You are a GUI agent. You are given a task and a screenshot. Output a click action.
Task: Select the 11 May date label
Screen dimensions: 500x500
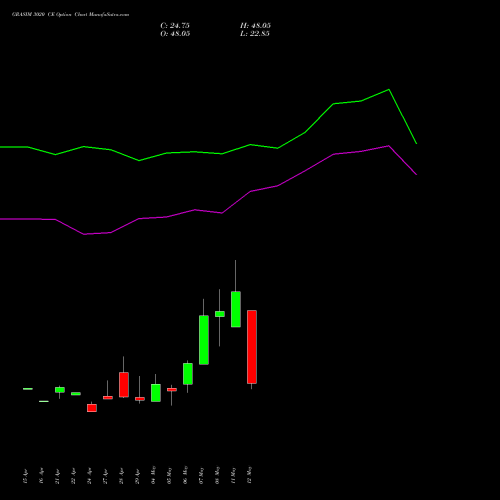tap(233, 475)
